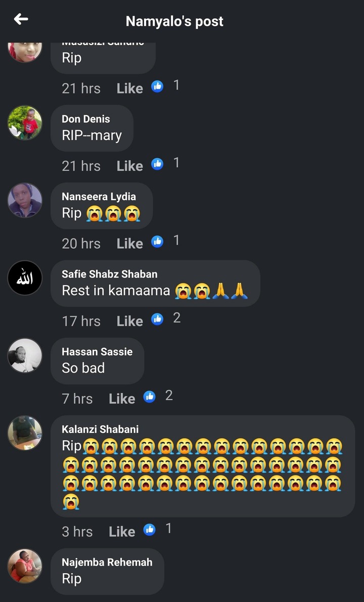Like Kalanzi Shabani's comment
This screenshot has width=364, height=602.
point(122,532)
